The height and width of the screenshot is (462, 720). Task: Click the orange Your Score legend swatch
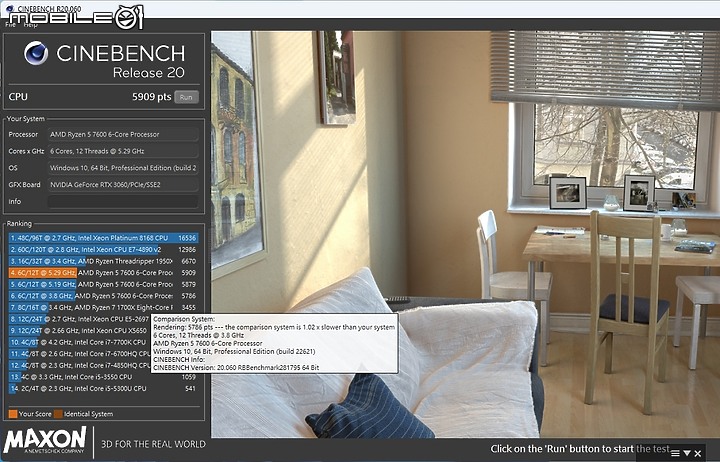click(x=13, y=414)
